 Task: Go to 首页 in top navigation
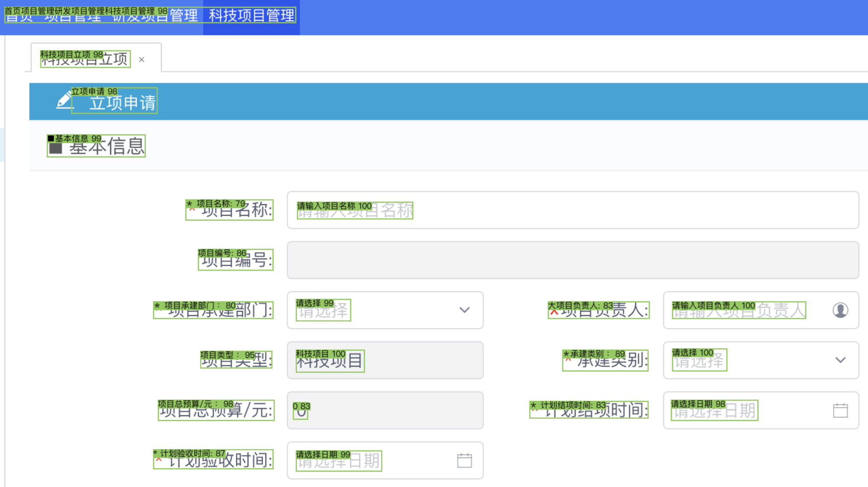(x=19, y=16)
